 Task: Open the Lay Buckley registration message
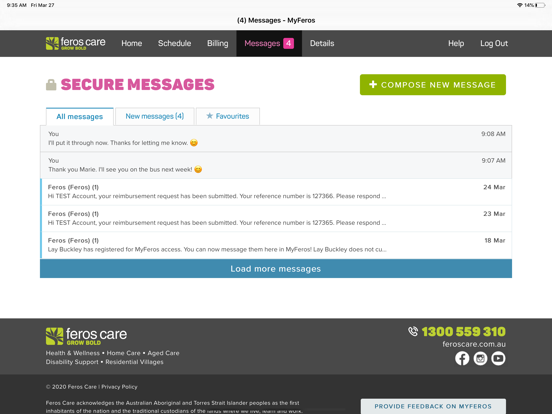click(x=276, y=245)
